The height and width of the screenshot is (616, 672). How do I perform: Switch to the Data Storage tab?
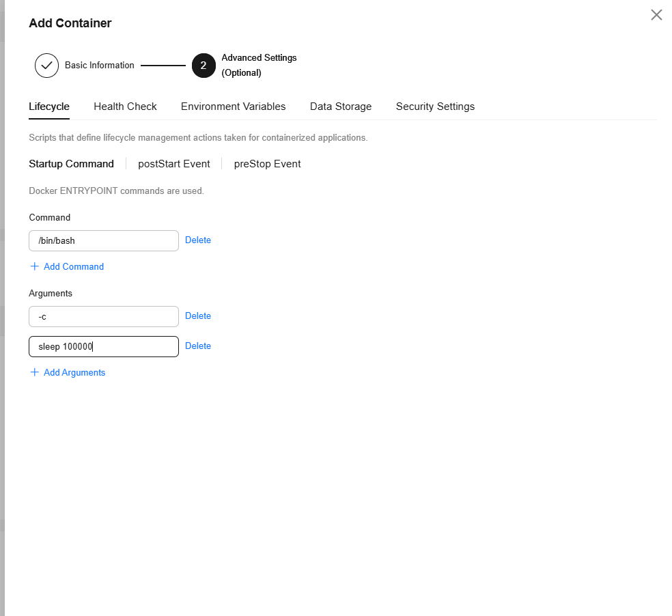pos(341,107)
